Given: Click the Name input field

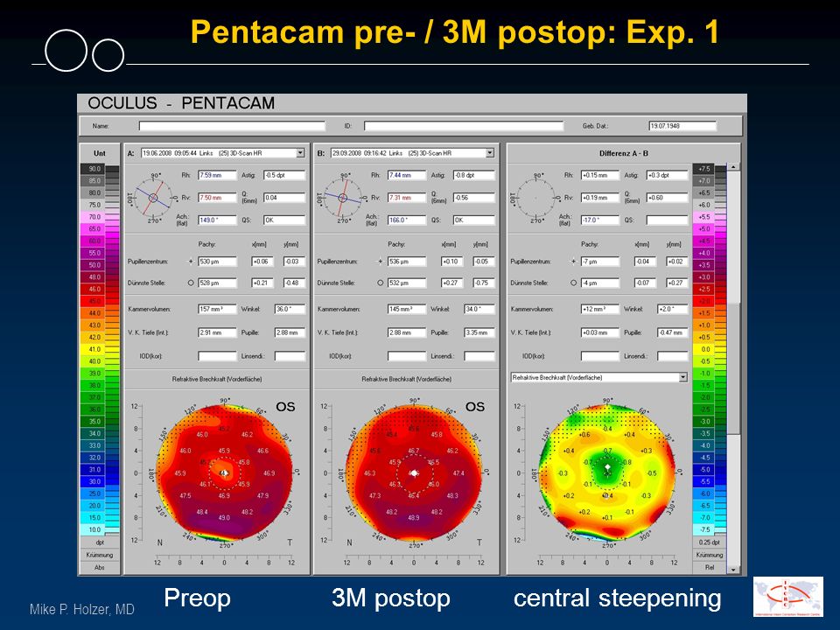Looking at the screenshot, I should click(x=232, y=126).
